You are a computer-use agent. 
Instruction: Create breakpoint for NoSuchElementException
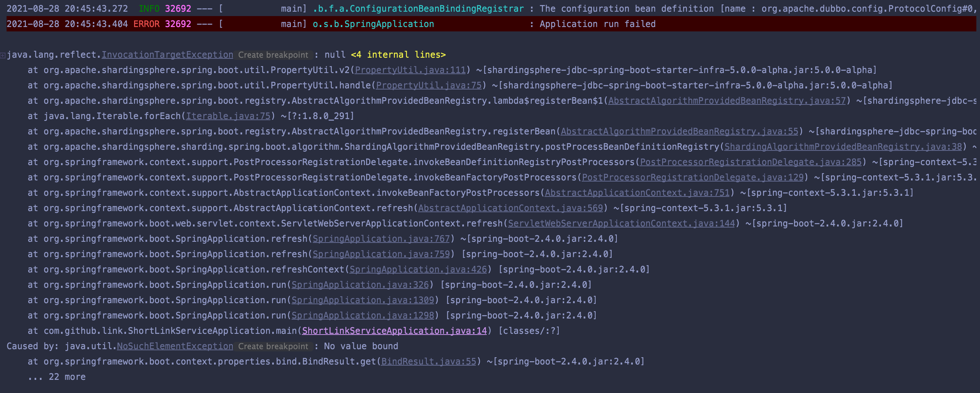coord(273,347)
